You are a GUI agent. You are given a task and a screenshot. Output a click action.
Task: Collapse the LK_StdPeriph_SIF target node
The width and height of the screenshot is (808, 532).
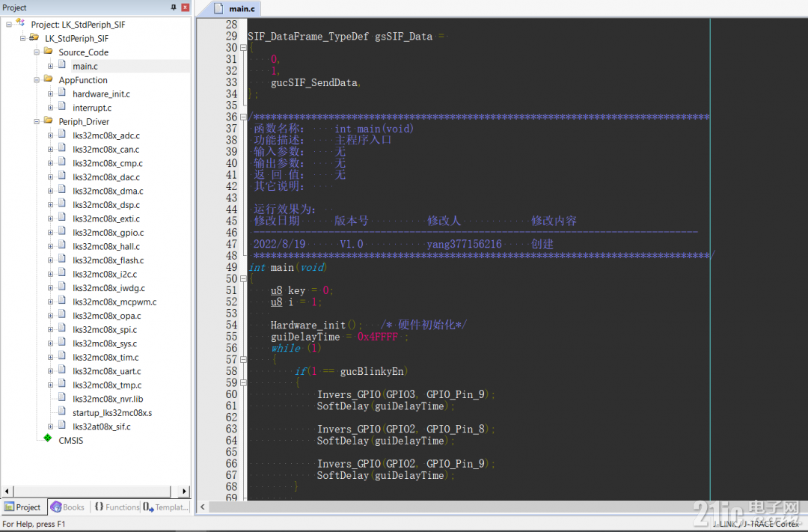[22, 38]
